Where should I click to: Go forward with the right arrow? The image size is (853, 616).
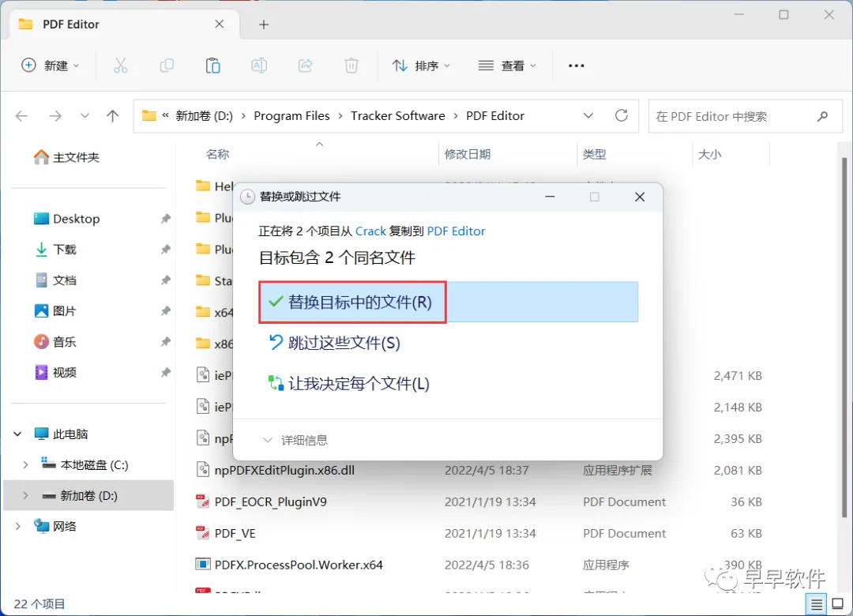(55, 116)
